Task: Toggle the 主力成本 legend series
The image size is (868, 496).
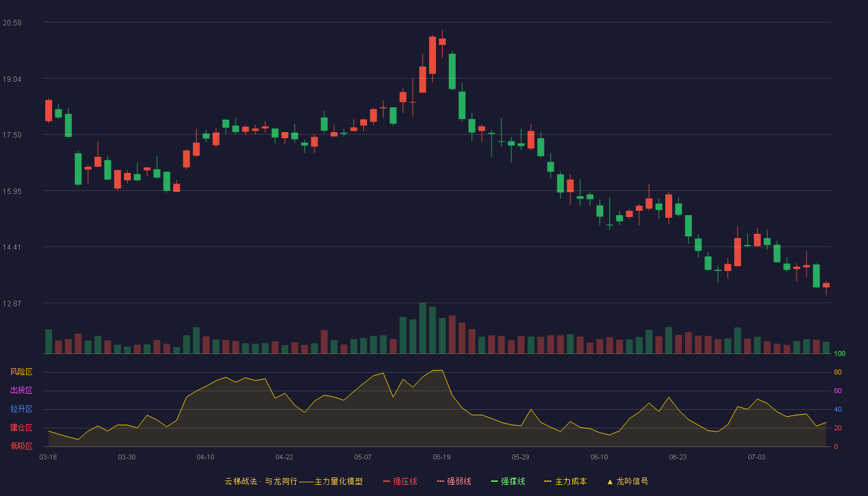Action: [x=565, y=481]
